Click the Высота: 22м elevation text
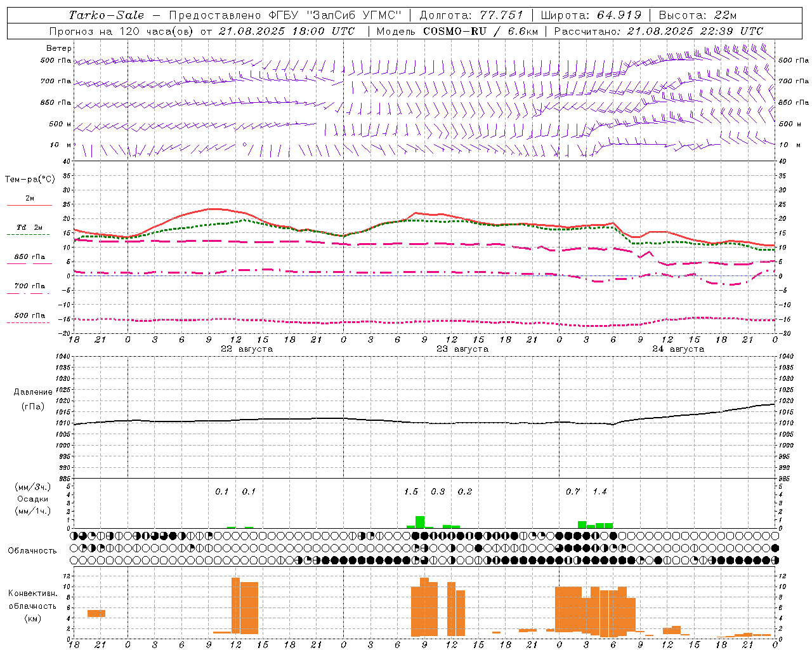Image resolution: width=812 pixels, height=650 pixels. tap(698, 15)
